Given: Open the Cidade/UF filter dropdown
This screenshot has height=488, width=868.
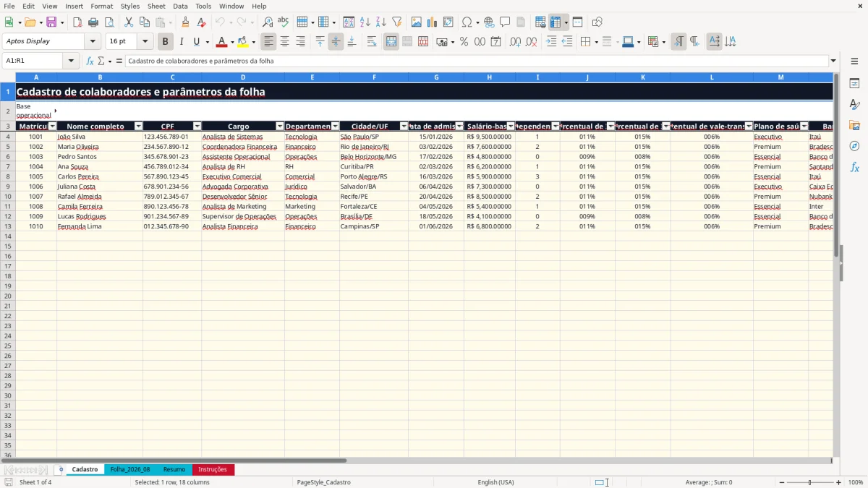Looking at the screenshot, I should (404, 127).
